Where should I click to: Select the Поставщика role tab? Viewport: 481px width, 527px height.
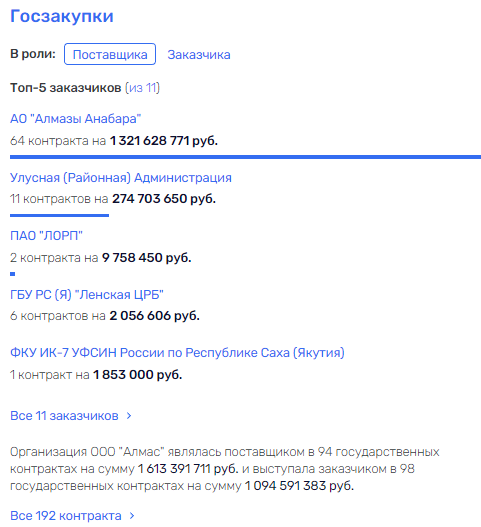tap(110, 54)
